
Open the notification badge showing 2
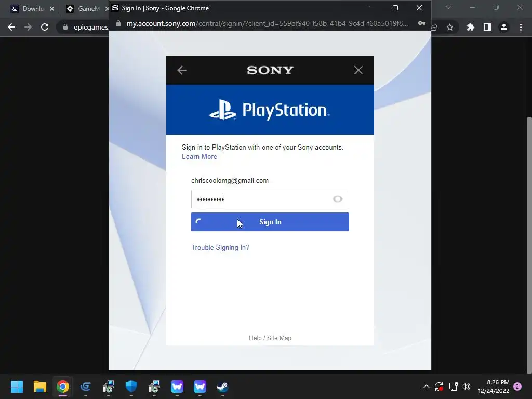coord(517,387)
